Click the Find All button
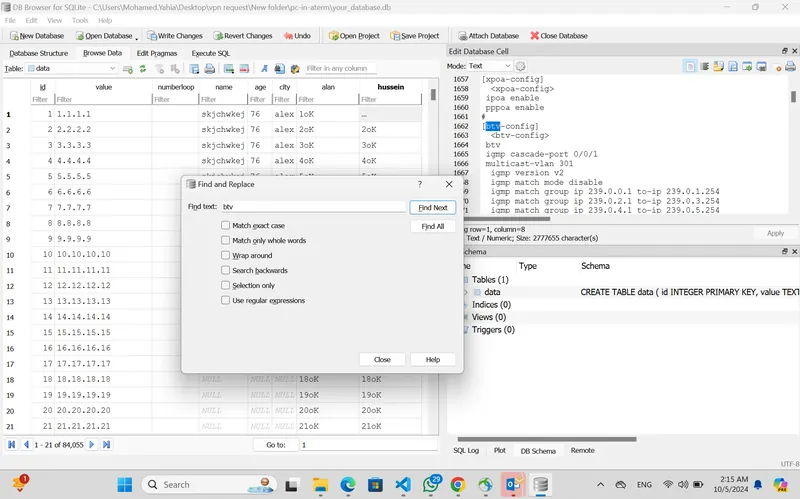Image resolution: width=800 pixels, height=499 pixels. point(433,227)
